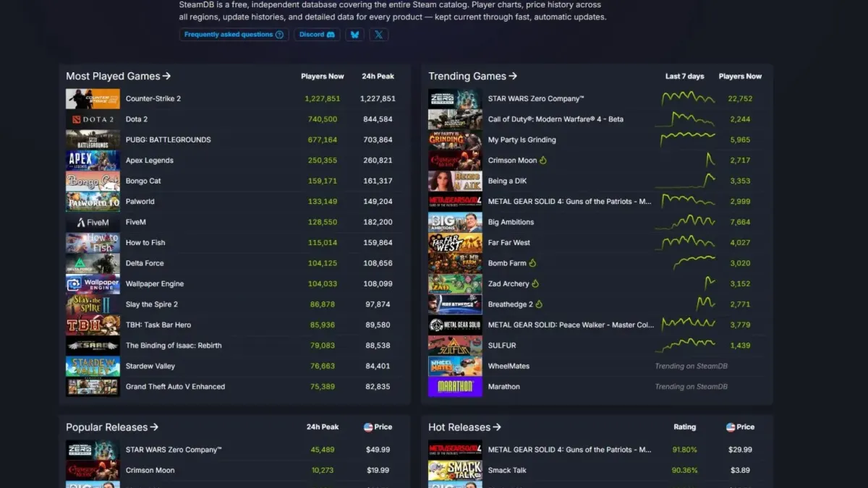Open the Trending Games section heading
This screenshot has height=488, width=868.
coord(472,76)
